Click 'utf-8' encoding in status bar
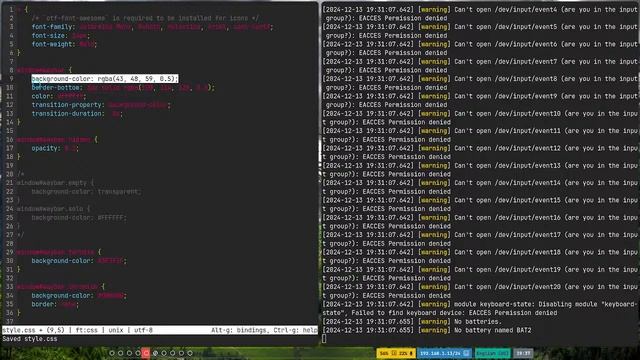The image size is (640, 360). [143, 330]
